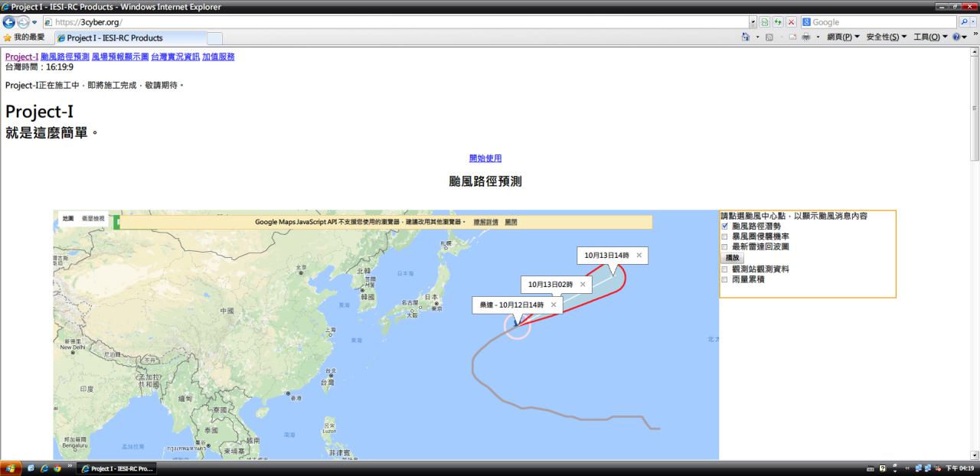This screenshot has height=476, width=980.
Task: Click the vertical page scrollbar thumb
Action: tap(974, 109)
